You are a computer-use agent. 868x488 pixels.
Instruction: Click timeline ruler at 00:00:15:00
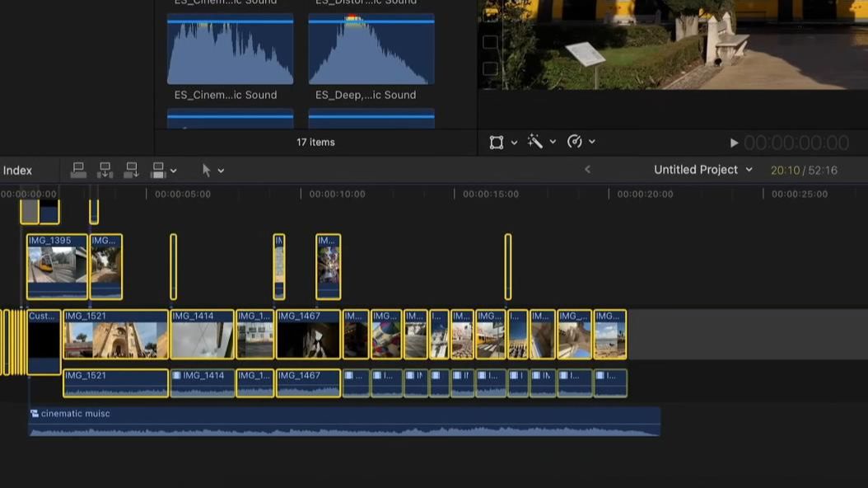491,194
